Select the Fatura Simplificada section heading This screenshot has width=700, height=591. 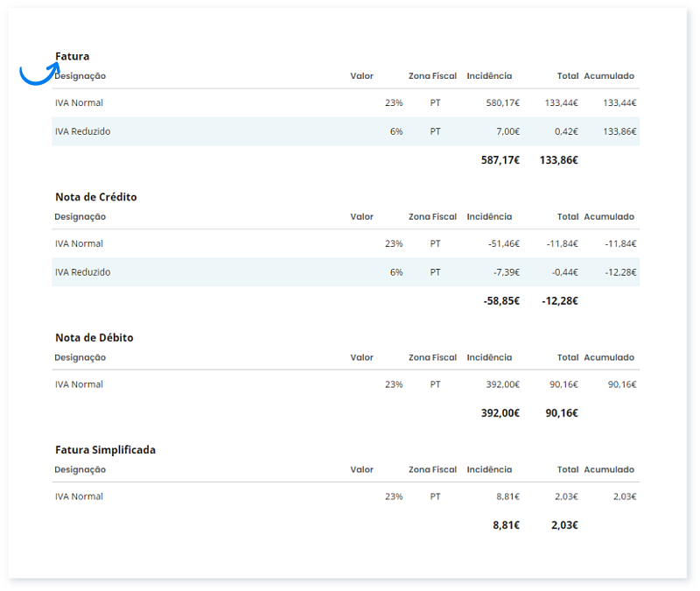(x=105, y=450)
